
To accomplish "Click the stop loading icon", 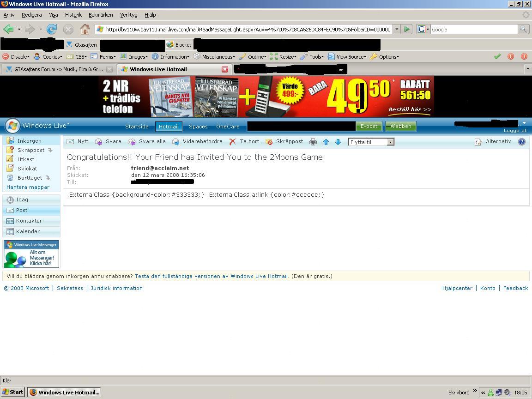I will [x=68, y=30].
